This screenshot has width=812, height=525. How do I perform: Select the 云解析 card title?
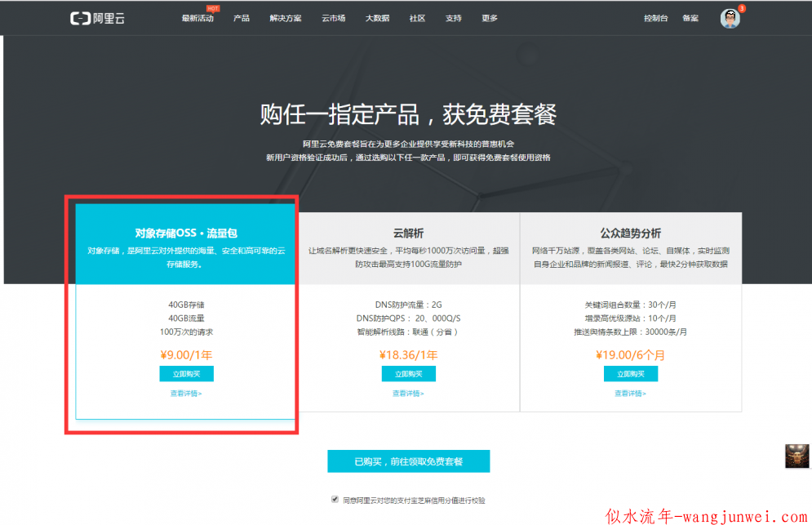point(408,234)
